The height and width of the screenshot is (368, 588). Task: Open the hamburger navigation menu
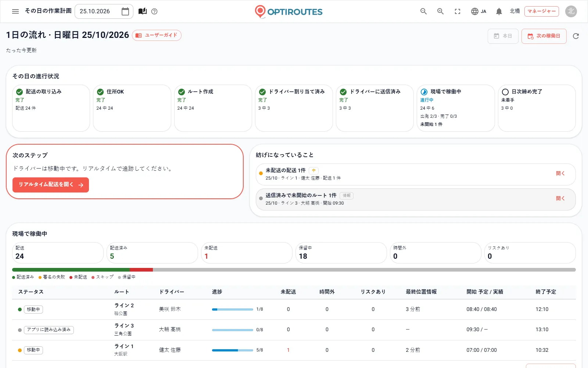pyautogui.click(x=15, y=11)
